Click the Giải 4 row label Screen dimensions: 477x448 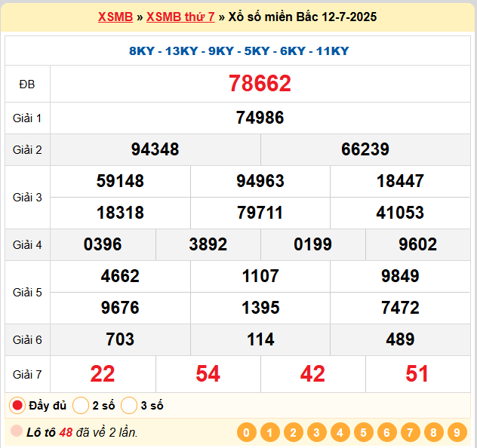pos(27,245)
